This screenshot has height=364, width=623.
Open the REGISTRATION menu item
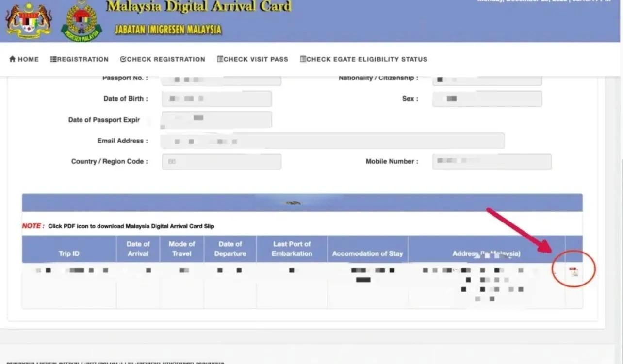tap(80, 59)
